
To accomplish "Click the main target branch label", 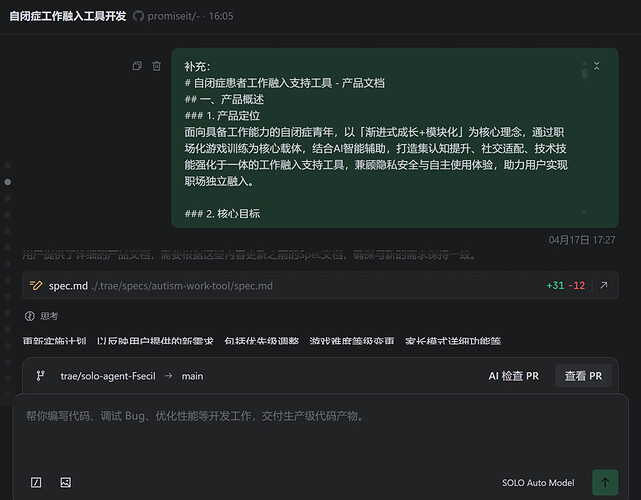I will (192, 376).
